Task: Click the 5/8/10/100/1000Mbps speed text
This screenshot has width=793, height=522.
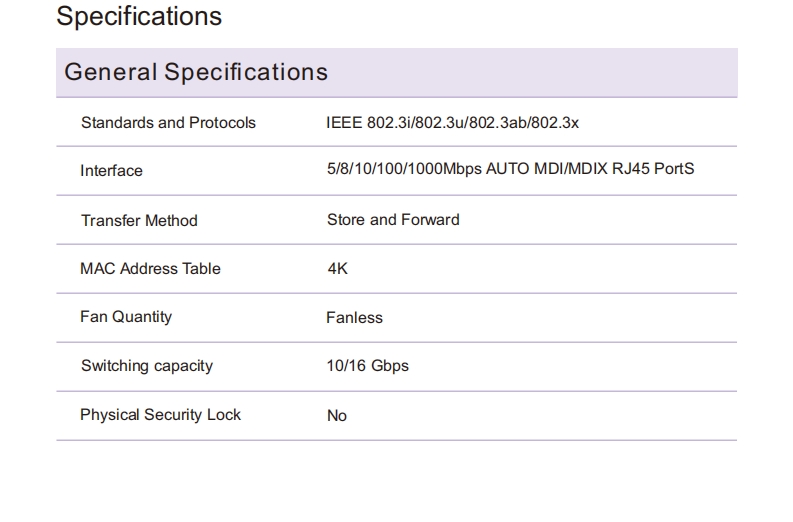Action: point(404,168)
